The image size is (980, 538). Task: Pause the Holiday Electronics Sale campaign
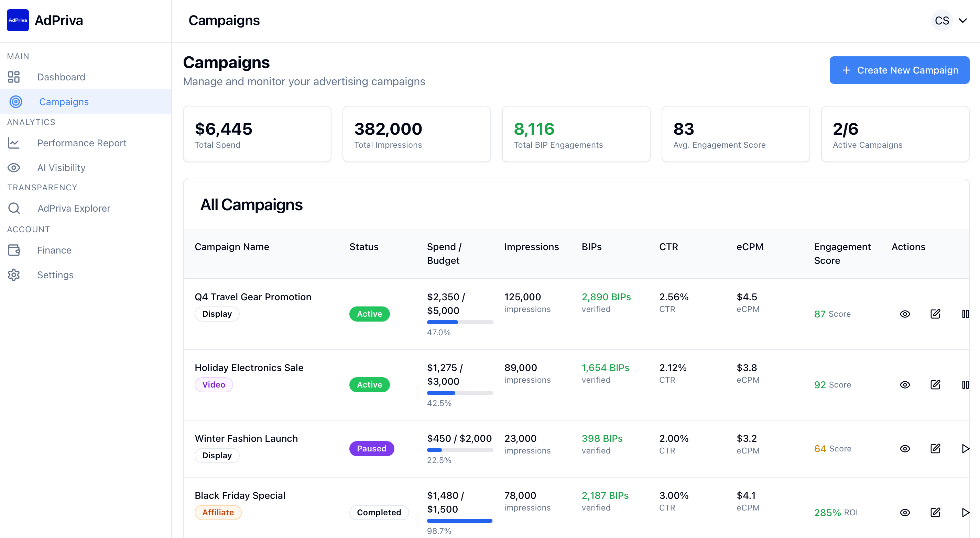[965, 385]
